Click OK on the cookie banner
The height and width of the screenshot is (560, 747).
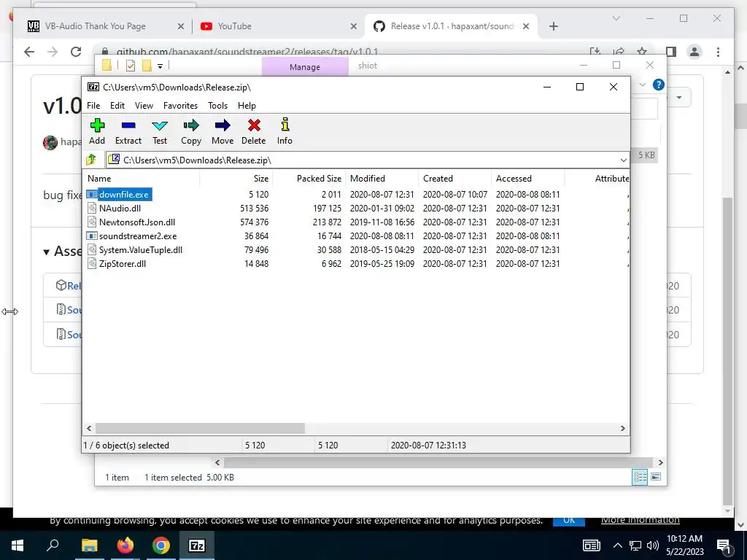click(569, 521)
